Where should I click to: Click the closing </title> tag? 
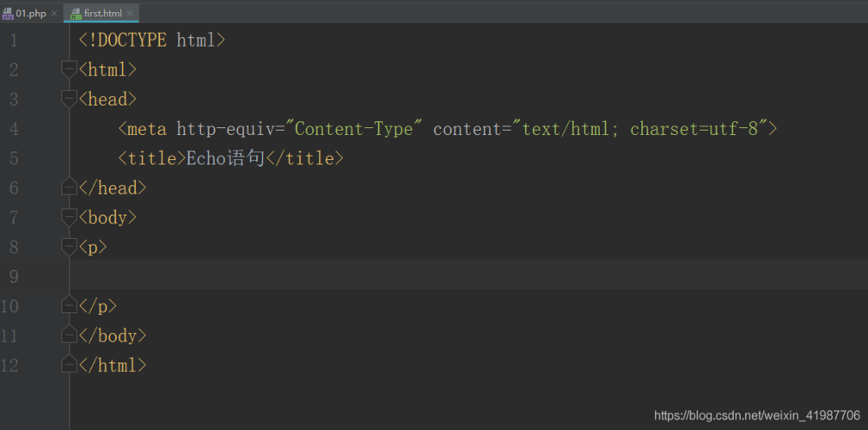(305, 159)
